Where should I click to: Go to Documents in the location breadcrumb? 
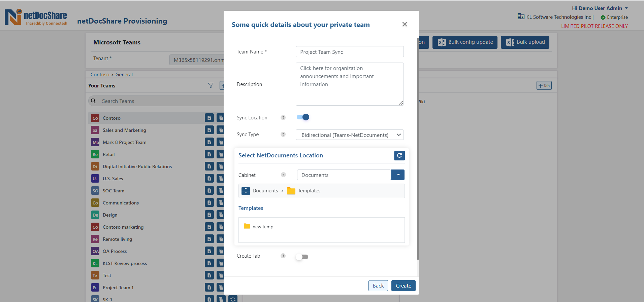click(265, 191)
